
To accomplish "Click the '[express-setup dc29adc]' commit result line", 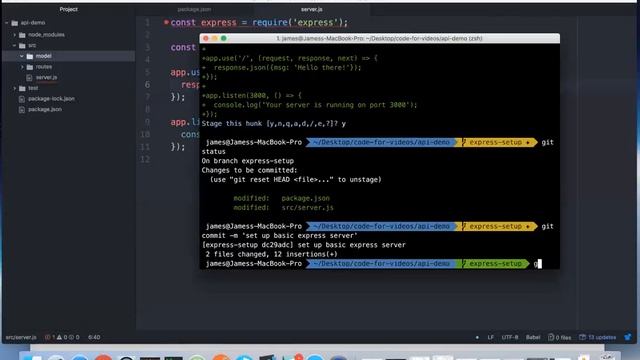I will click(x=304, y=245).
